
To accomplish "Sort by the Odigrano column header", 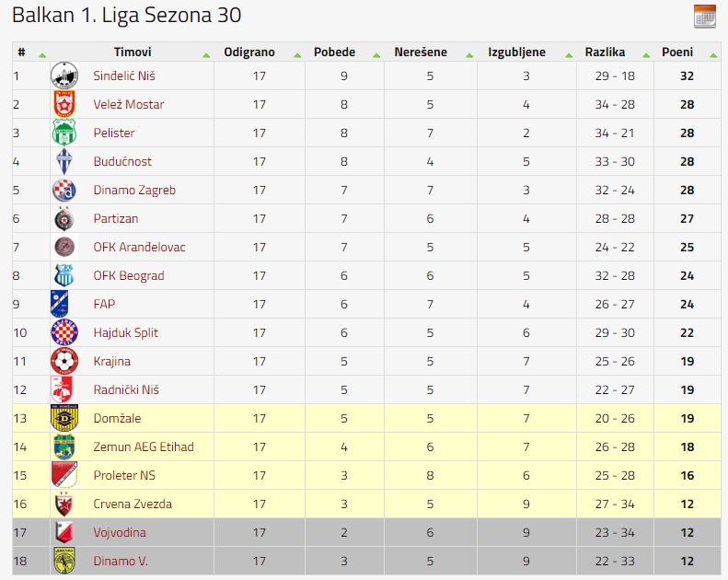I will [x=249, y=52].
